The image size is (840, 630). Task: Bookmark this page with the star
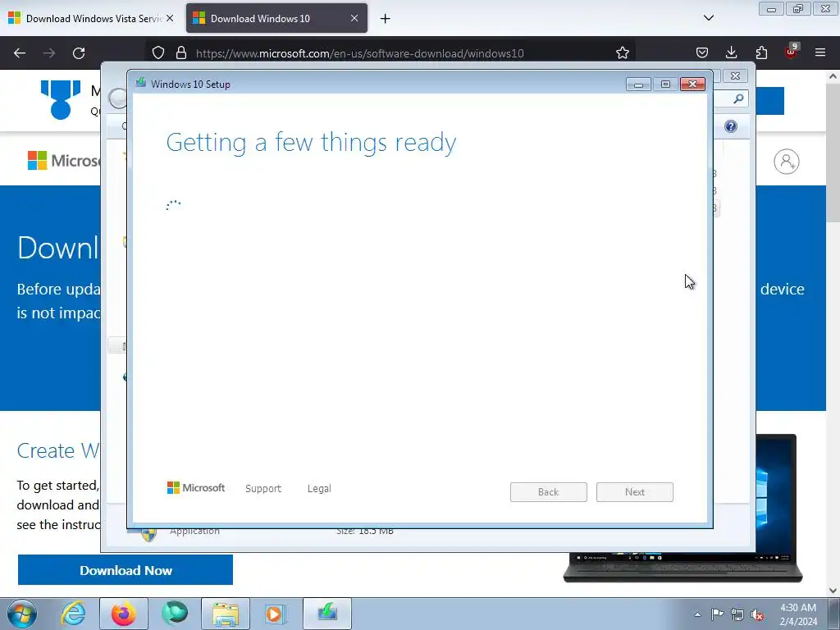pyautogui.click(x=622, y=53)
